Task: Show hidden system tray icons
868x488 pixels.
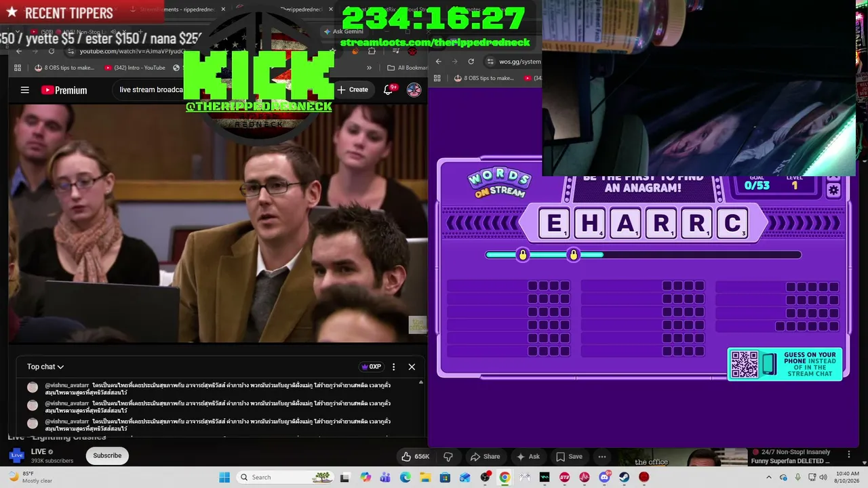Action: coord(768,477)
